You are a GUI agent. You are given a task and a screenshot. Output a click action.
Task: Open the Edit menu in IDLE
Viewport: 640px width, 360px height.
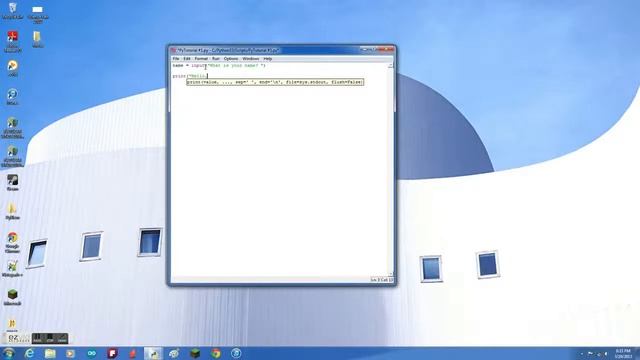coord(187,59)
